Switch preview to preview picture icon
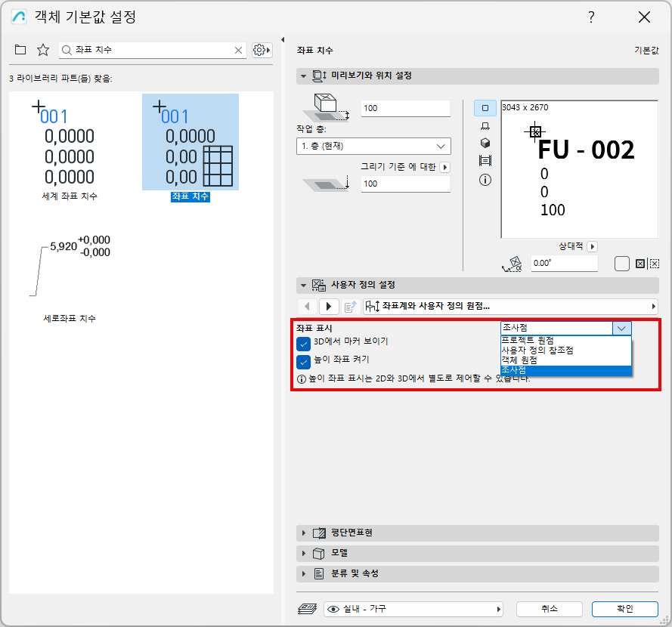 pyautogui.click(x=485, y=161)
